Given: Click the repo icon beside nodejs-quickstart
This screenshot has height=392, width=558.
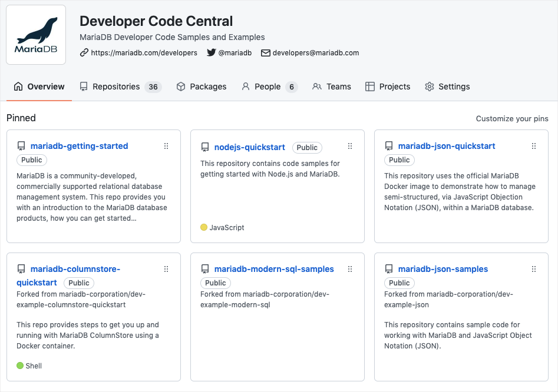Looking at the screenshot, I should 205,147.
